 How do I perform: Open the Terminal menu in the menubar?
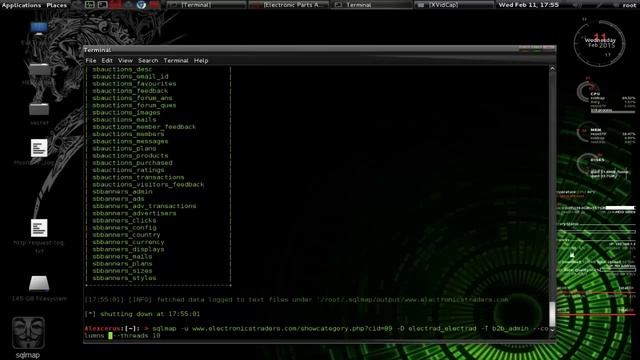point(176,60)
